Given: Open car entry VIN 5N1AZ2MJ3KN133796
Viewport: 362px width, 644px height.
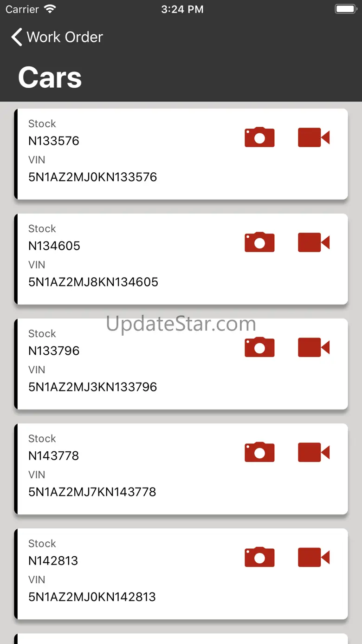Looking at the screenshot, I should pyautogui.click(x=181, y=364).
